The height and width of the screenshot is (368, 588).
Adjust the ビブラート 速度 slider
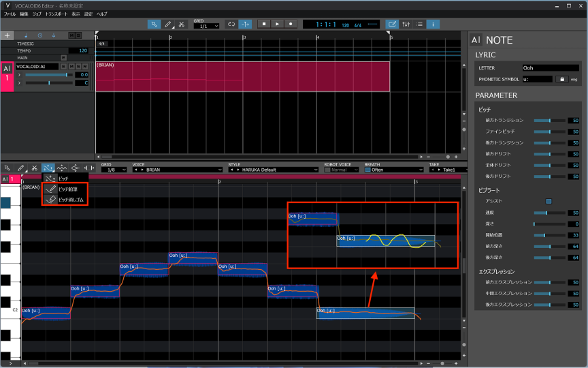click(549, 213)
